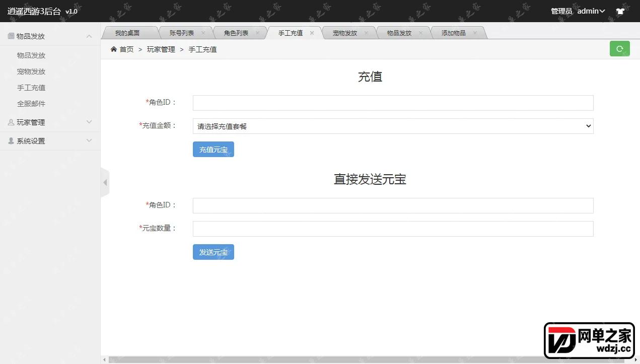Viewport: 640px width, 364px height.
Task: Click the 发送元宝 button
Action: click(214, 252)
